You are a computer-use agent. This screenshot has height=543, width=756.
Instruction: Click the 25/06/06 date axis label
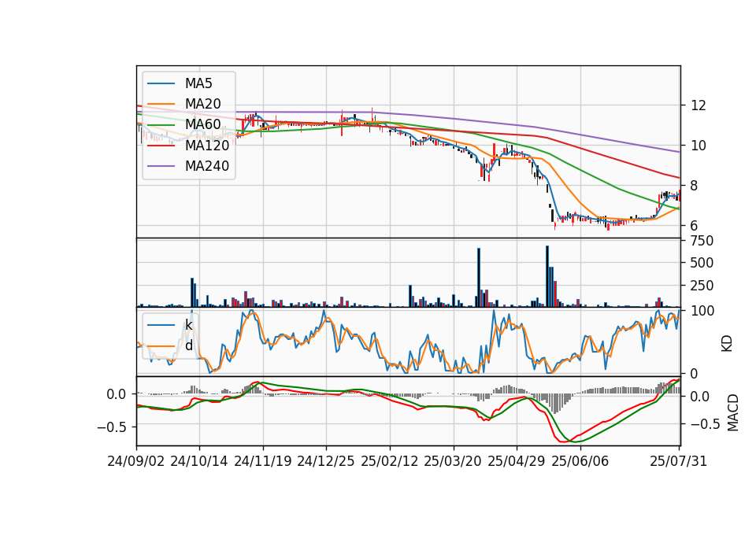tap(580, 461)
